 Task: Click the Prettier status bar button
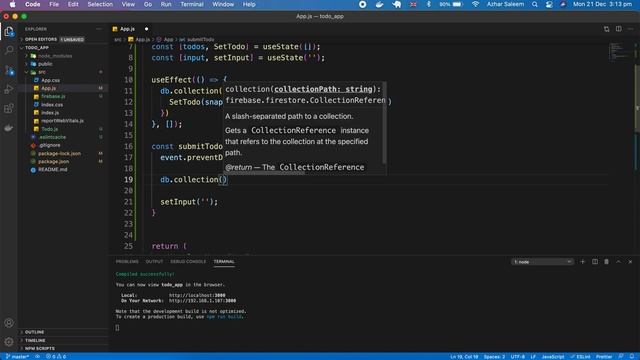[604, 357]
